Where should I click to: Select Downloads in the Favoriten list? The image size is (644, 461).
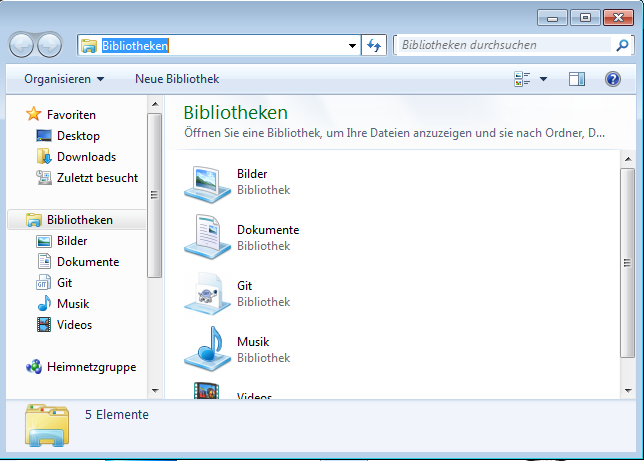point(86,157)
